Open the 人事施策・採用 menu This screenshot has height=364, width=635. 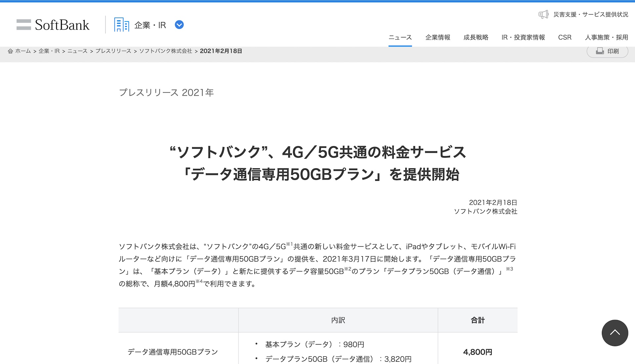607,37
